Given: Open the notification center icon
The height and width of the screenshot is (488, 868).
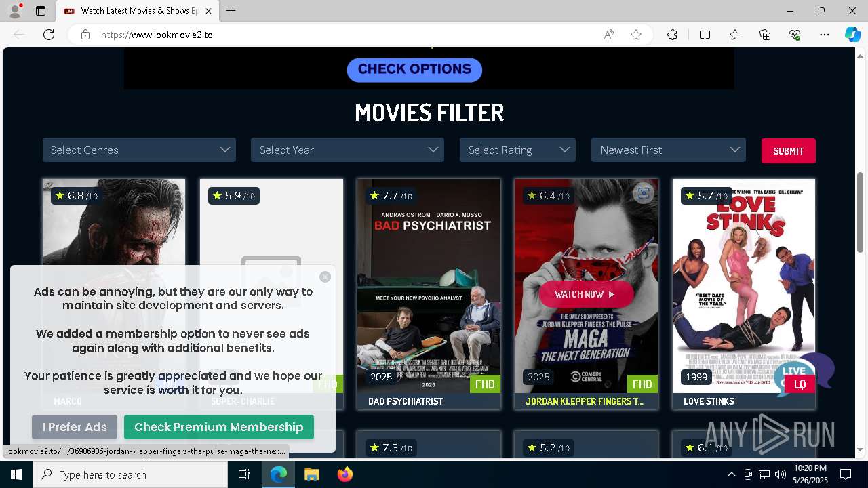Looking at the screenshot, I should point(846,474).
